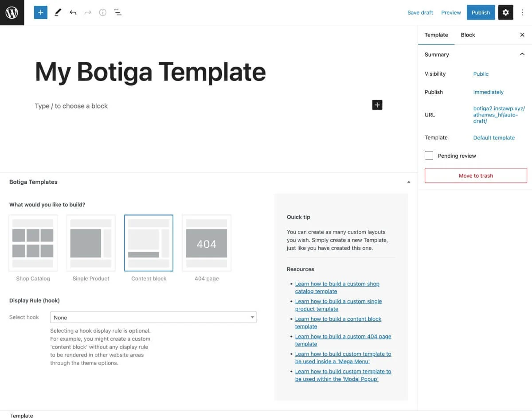Open Modal Popup custom template guide

[x=343, y=375]
